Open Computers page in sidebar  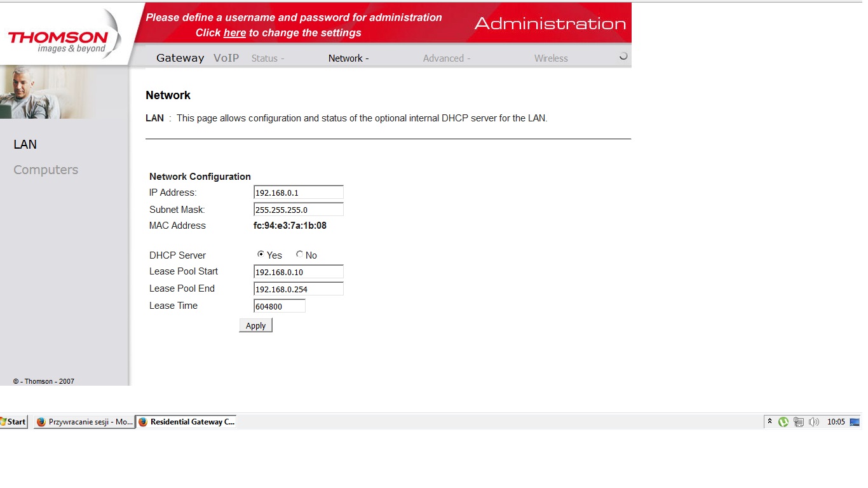pyautogui.click(x=46, y=170)
